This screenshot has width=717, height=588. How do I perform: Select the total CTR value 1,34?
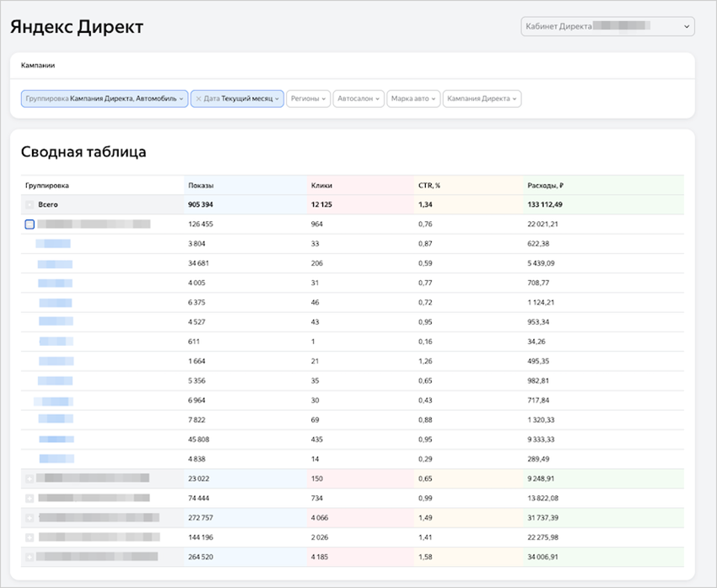click(425, 205)
